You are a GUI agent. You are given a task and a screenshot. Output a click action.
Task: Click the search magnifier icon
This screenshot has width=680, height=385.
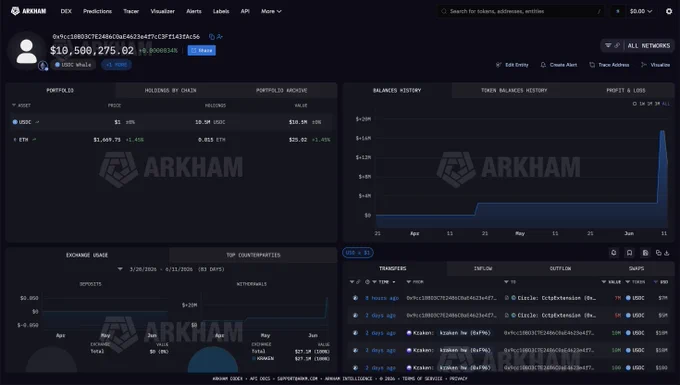click(x=444, y=11)
